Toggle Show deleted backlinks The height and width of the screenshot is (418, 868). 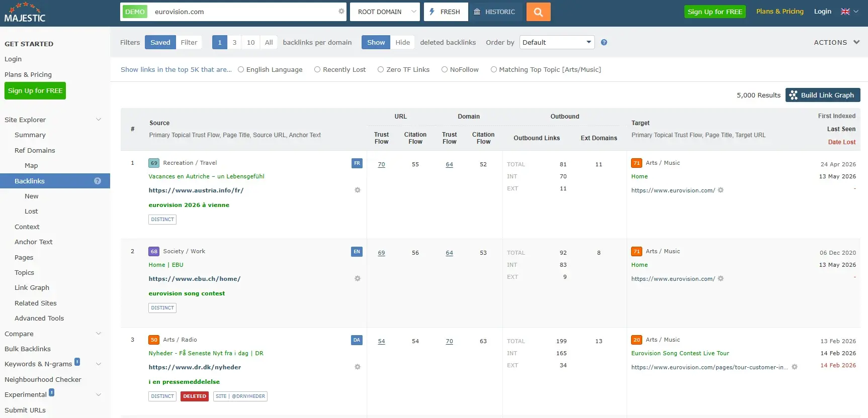point(376,42)
